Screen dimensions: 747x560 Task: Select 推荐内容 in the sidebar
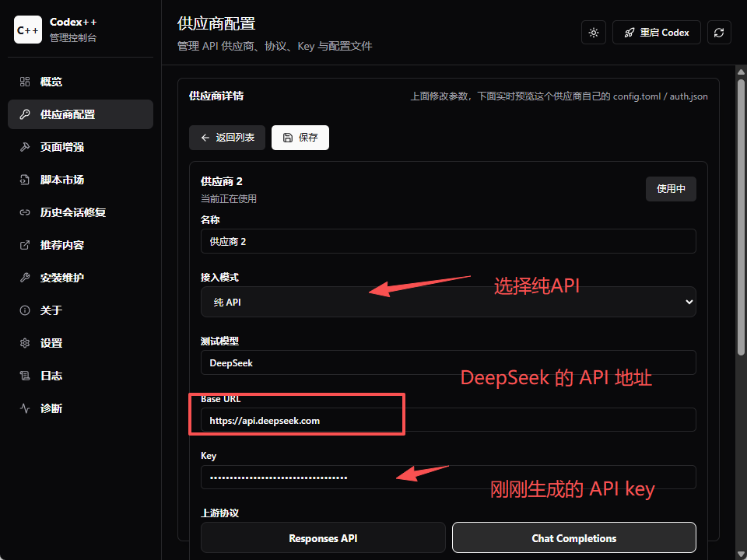coord(80,245)
